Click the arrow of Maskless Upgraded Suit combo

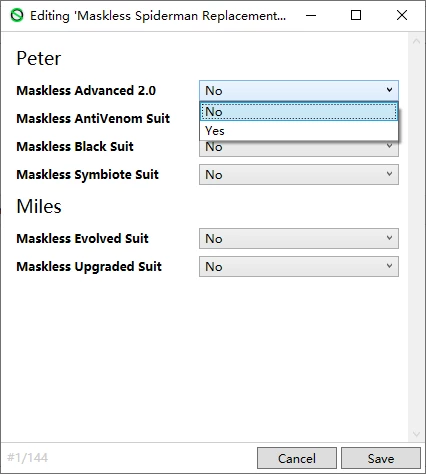[x=389, y=266]
